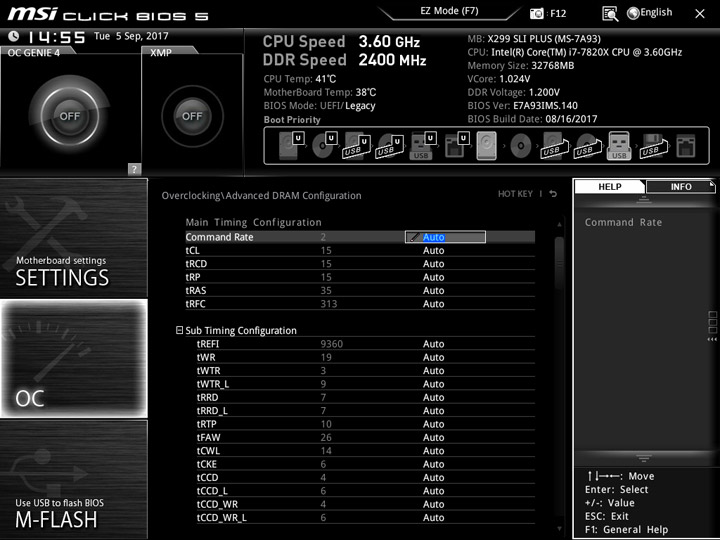720x540 pixels.
Task: Close the BIOS with the X icon
Action: point(700,14)
